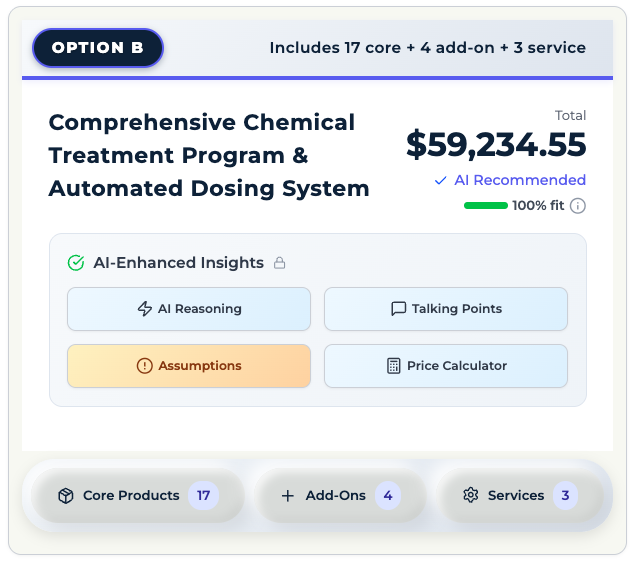The width and height of the screenshot is (634, 561).
Task: View the Assumptions button
Action: [x=189, y=366]
